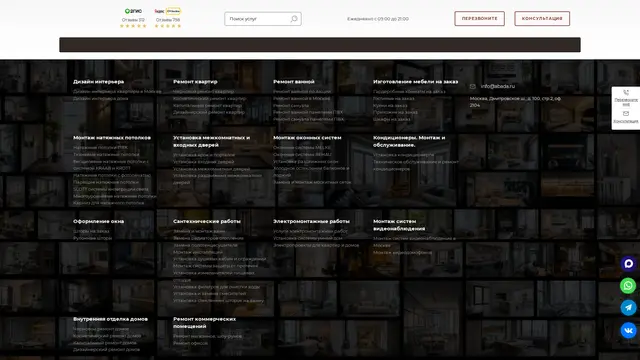Open 'Монтаж видеодомофона' link
The image size is (640, 360).
coord(402,252)
